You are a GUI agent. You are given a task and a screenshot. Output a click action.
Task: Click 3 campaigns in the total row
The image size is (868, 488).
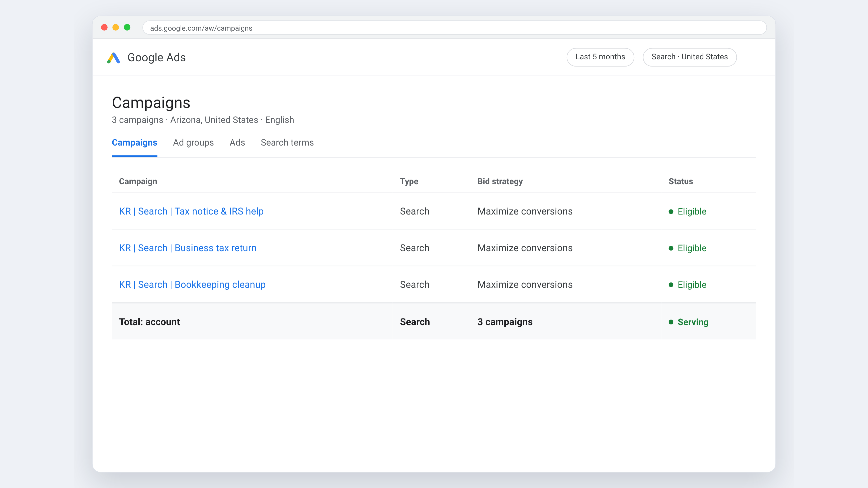point(505,322)
